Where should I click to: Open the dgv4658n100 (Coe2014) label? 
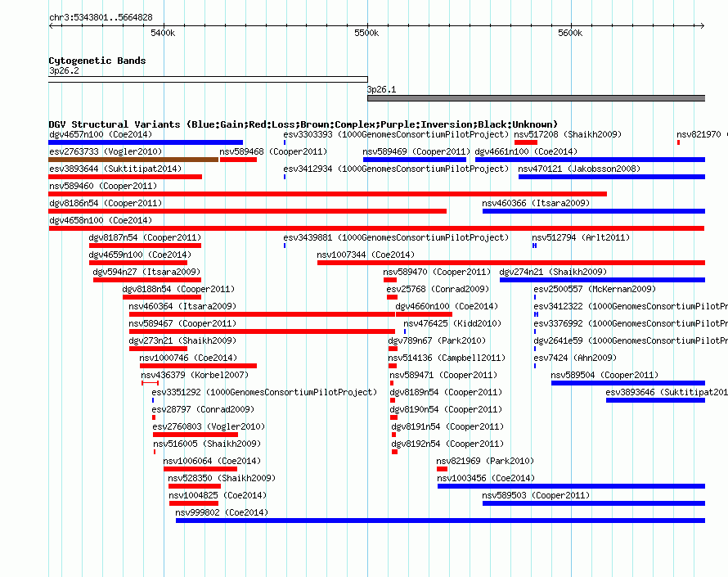(101, 221)
